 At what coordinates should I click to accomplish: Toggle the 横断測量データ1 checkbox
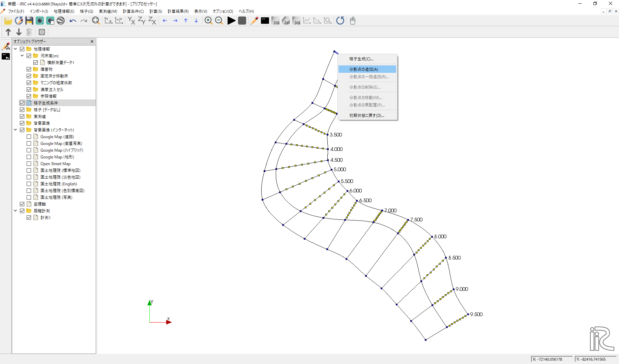[36, 63]
